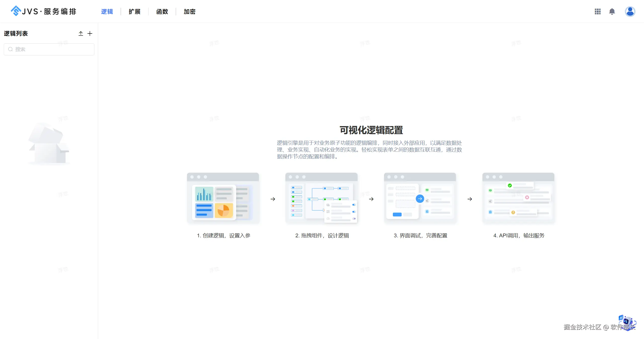Screen dimensions: 644x339
Task: Open the AI robot assistant
Action: tap(627, 322)
